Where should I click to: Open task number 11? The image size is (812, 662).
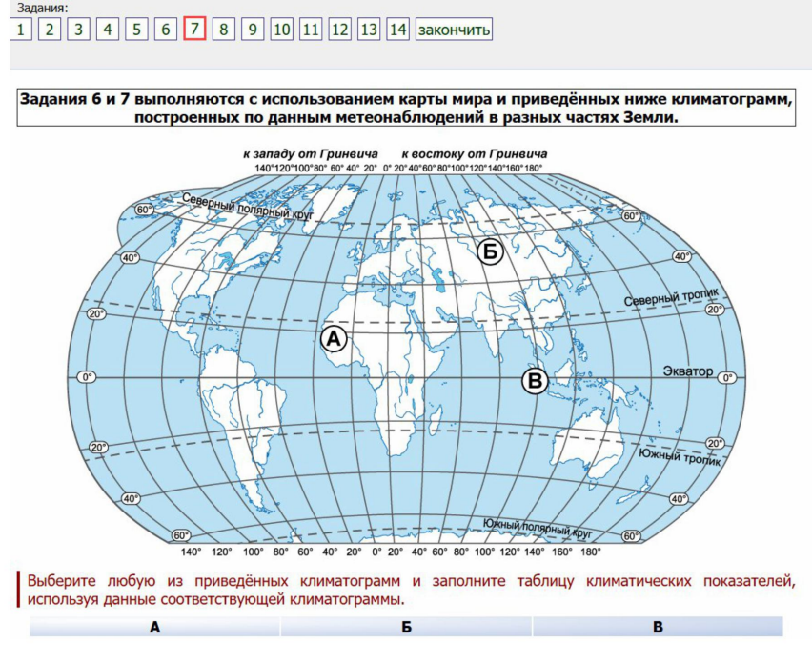(x=311, y=30)
